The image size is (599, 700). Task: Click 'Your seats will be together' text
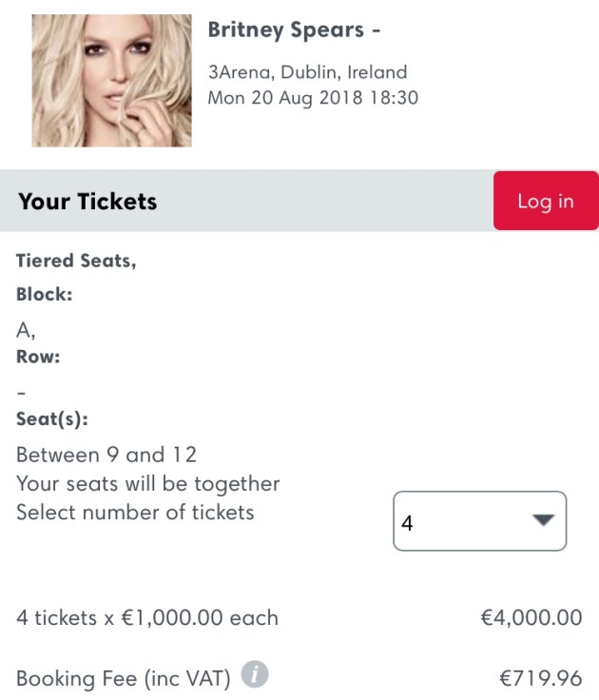tap(147, 483)
